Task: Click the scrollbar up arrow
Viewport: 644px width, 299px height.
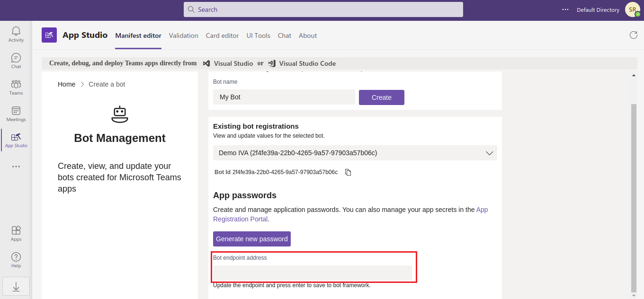Action: coord(634,75)
